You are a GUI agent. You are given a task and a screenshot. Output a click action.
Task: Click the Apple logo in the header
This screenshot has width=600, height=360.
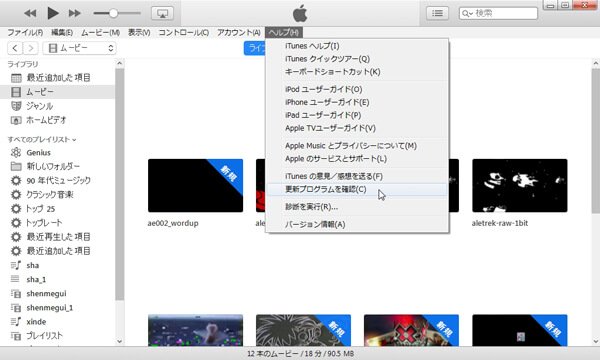coord(300,13)
